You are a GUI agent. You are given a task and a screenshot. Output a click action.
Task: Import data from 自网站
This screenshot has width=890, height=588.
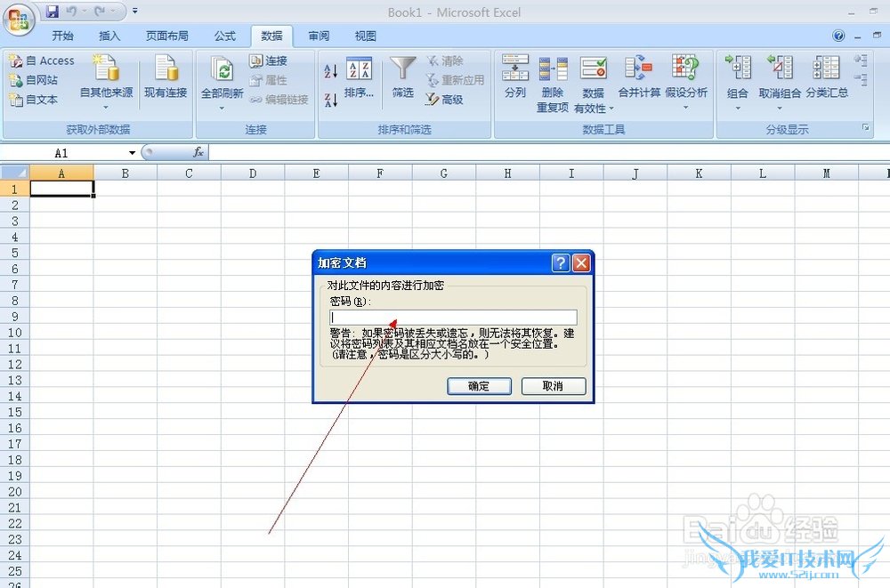(x=34, y=80)
